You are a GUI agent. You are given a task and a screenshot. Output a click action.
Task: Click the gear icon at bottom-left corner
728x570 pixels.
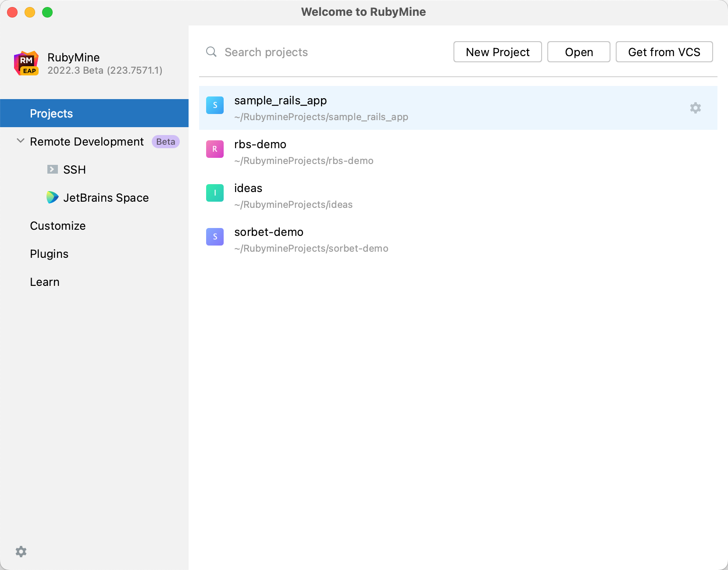21,551
